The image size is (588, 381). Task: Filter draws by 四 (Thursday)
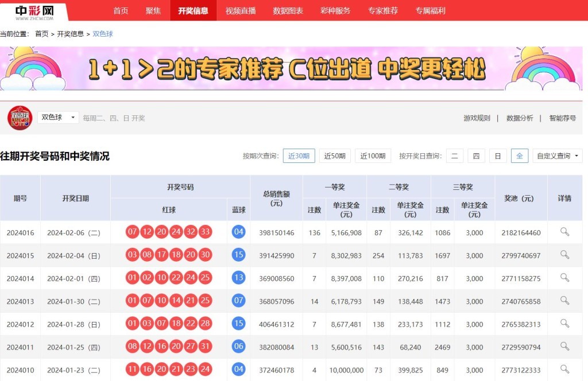tap(476, 156)
